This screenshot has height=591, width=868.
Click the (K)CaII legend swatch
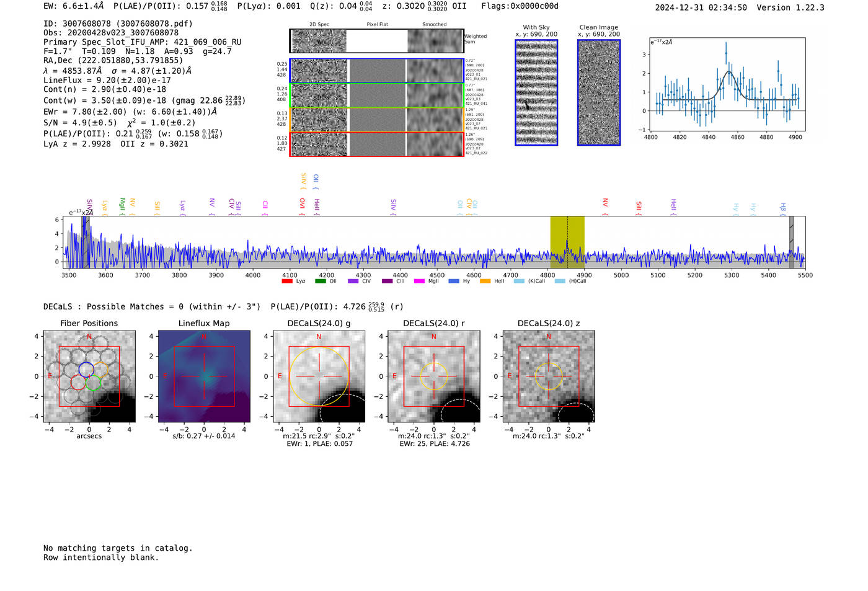coord(519,281)
